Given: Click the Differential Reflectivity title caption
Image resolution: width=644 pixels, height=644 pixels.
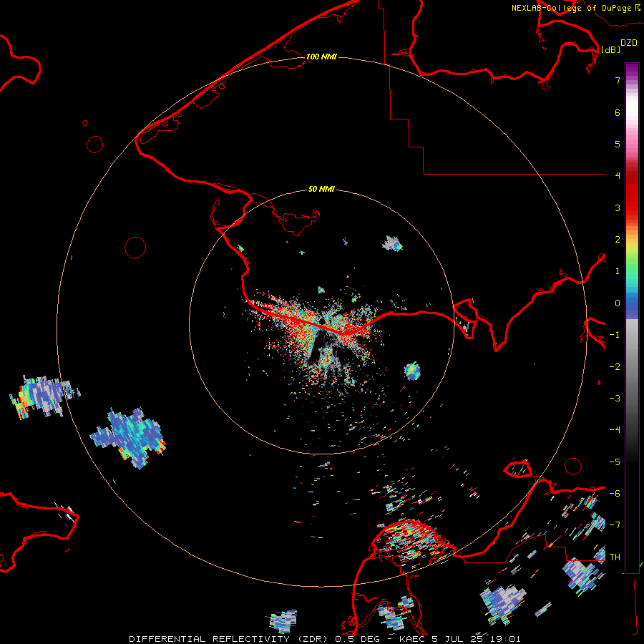Looking at the screenshot, I should pyautogui.click(x=324, y=639).
